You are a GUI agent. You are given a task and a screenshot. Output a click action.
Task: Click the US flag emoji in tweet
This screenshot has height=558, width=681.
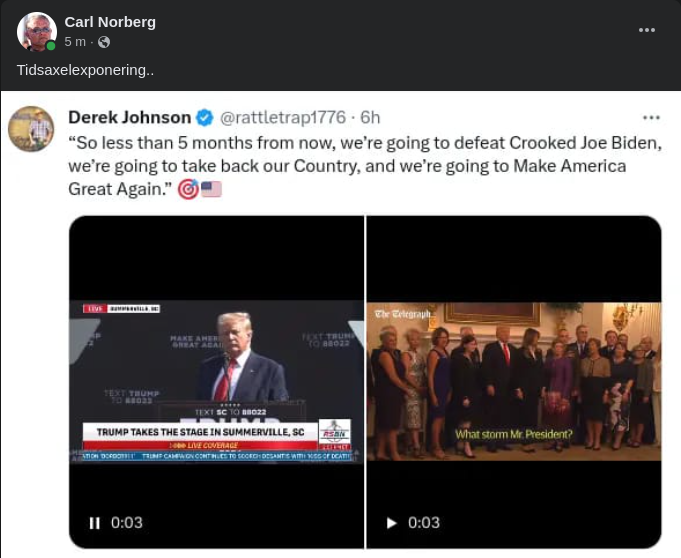point(211,189)
